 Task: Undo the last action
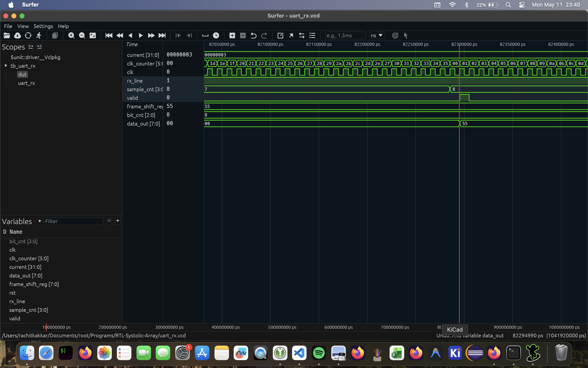click(253, 36)
